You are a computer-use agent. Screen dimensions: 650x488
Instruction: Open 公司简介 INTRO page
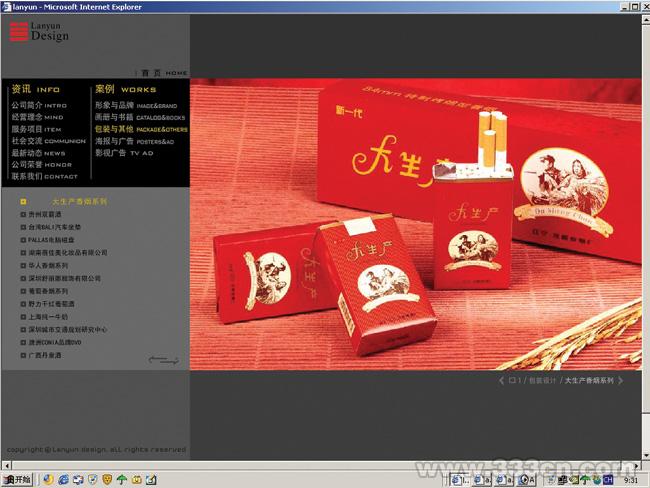click(38, 105)
